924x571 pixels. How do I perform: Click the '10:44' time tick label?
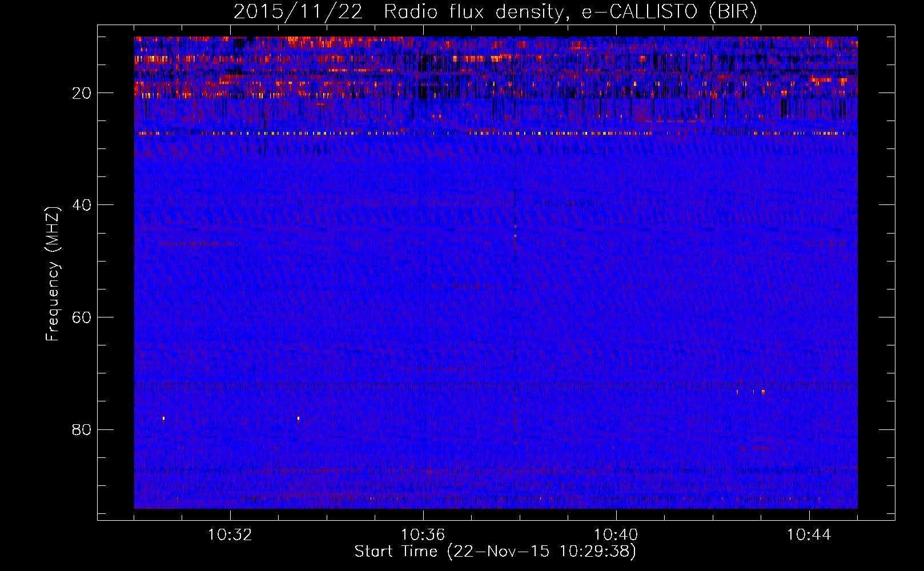pyautogui.click(x=809, y=535)
